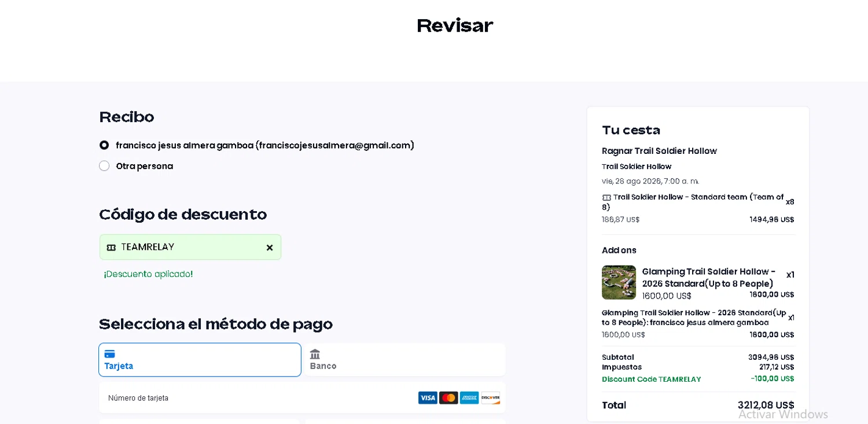Select the Banco payment tab
Screen dimensions: 868x424
[405, 360]
